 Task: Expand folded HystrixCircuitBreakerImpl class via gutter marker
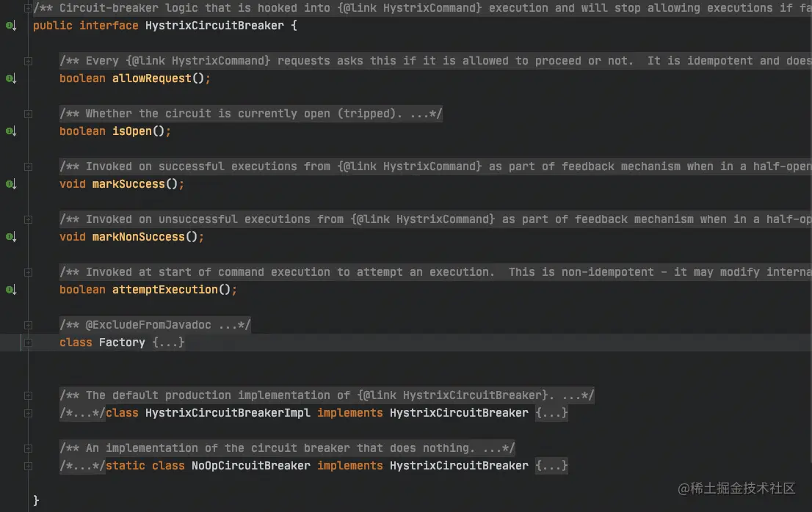[28, 413]
